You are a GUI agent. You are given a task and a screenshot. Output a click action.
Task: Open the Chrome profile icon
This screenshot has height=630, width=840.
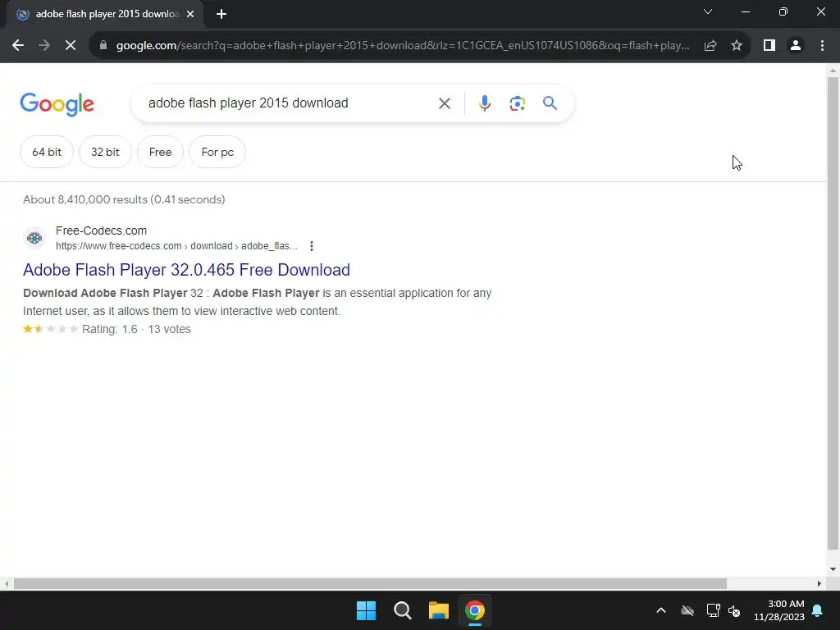click(x=796, y=46)
